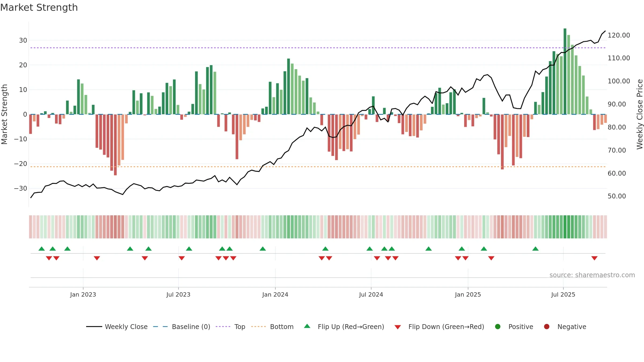Click the Weekly Close Price axis title

(x=640, y=114)
